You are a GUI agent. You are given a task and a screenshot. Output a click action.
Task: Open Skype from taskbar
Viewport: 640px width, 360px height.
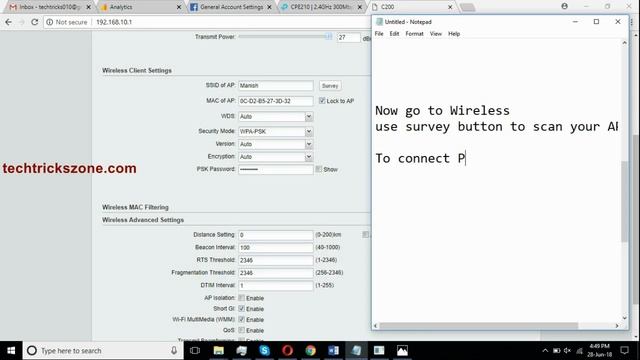[264, 351]
